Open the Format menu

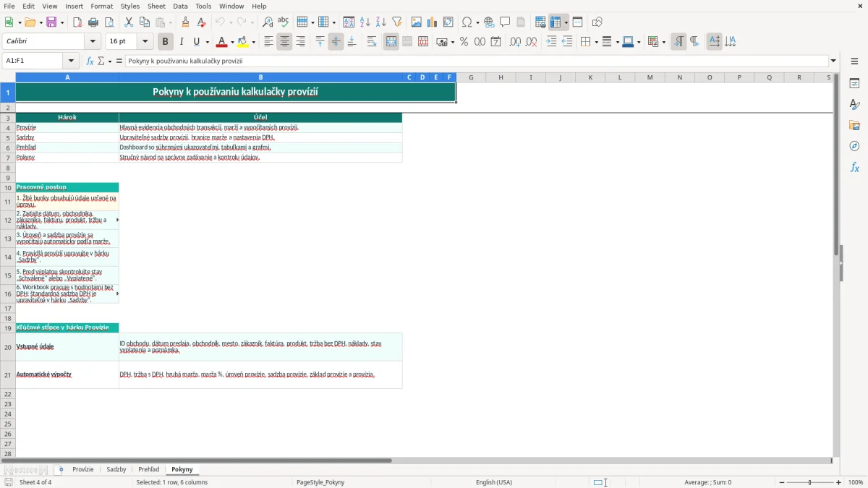101,6
